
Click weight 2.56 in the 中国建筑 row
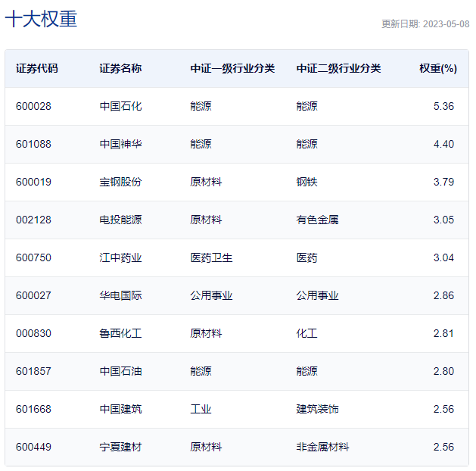pyautogui.click(x=443, y=409)
